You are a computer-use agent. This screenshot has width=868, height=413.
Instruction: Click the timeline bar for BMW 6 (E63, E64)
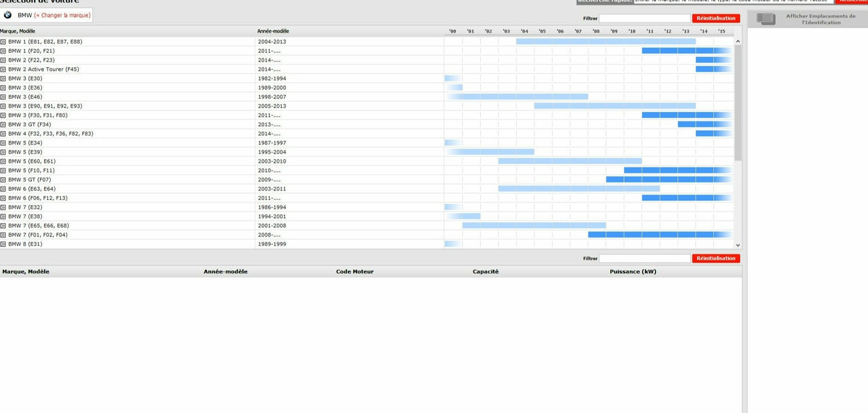[579, 189]
